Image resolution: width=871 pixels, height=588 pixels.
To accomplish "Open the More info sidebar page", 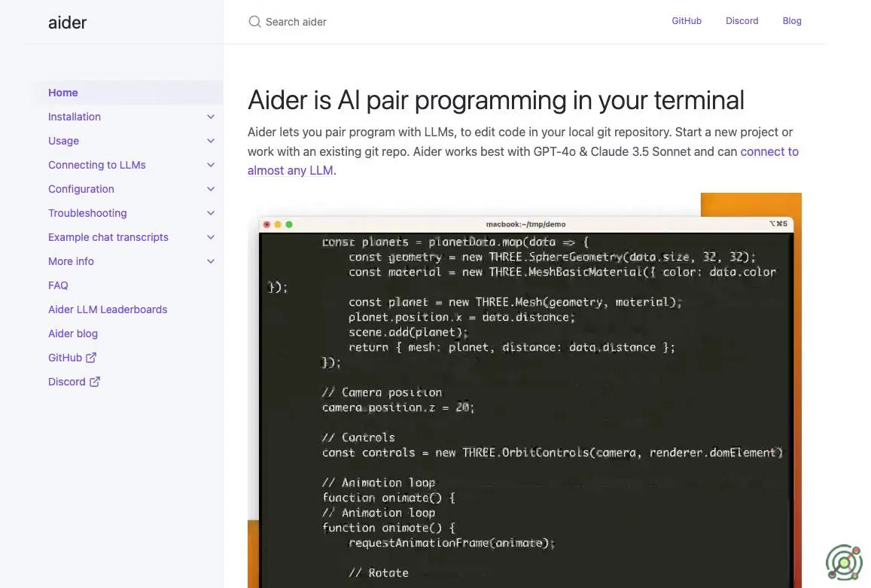I will 71,261.
